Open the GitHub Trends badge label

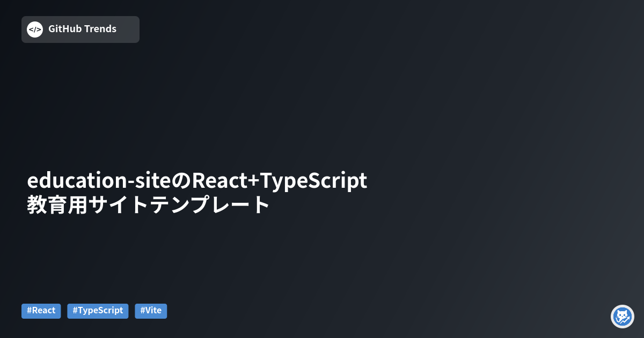tap(82, 29)
